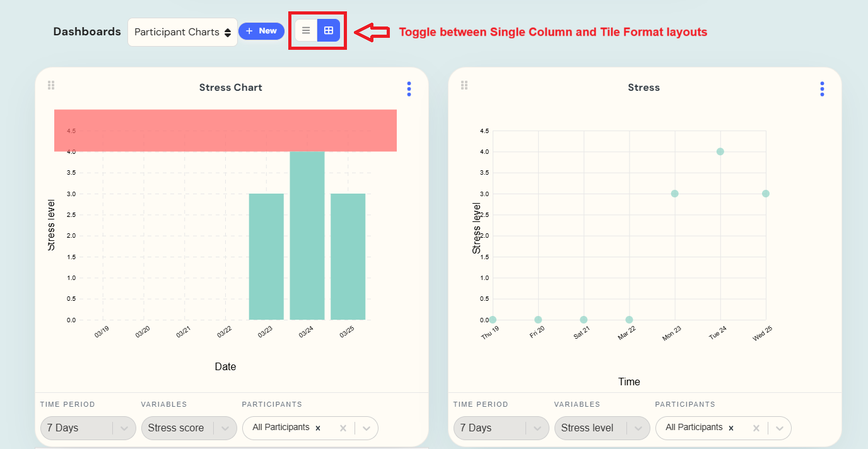This screenshot has height=449, width=868.
Task: Click the + New button
Action: click(261, 30)
